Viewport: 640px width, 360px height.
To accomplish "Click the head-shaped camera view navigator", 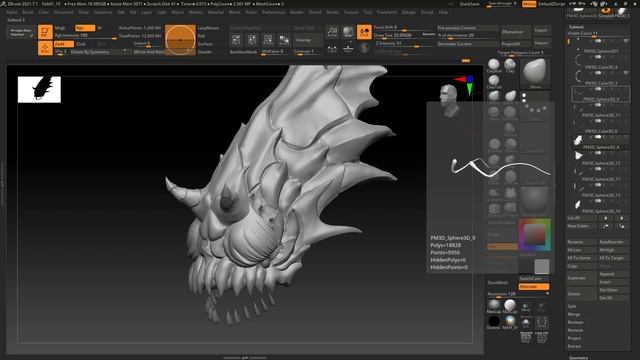I will pyautogui.click(x=449, y=99).
